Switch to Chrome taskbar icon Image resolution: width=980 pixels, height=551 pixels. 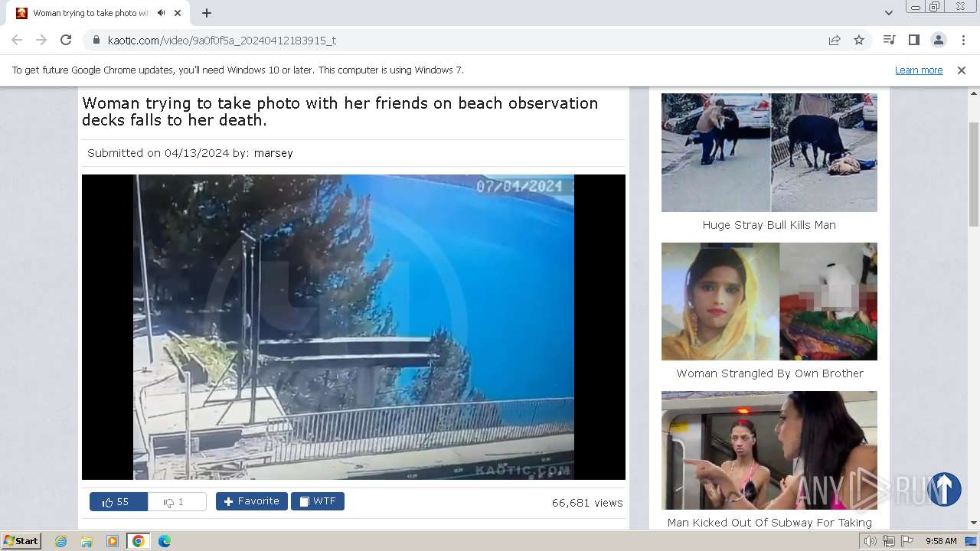tap(138, 541)
